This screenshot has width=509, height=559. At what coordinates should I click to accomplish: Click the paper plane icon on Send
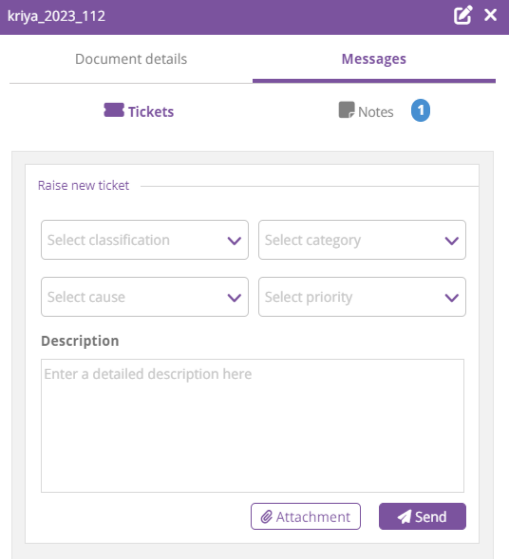coord(404,517)
